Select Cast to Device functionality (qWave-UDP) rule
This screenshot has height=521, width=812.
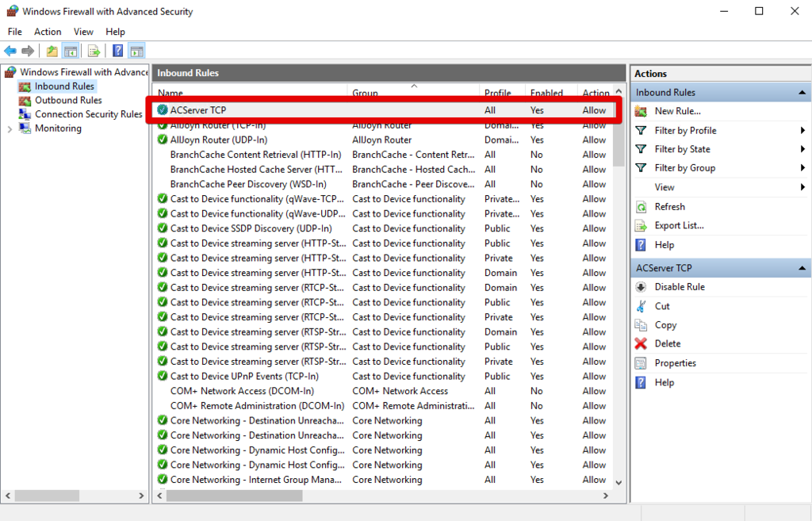pyautogui.click(x=382, y=213)
